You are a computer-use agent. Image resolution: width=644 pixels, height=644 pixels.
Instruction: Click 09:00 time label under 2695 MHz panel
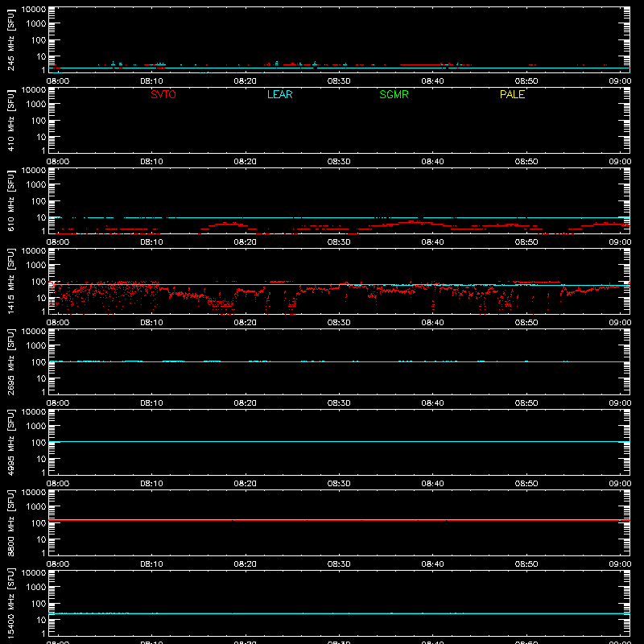click(x=620, y=403)
